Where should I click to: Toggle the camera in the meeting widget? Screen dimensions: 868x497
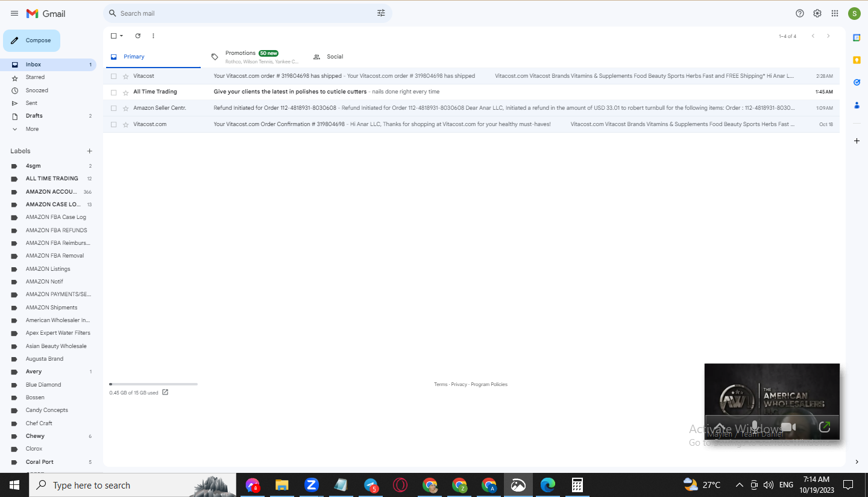(788, 427)
